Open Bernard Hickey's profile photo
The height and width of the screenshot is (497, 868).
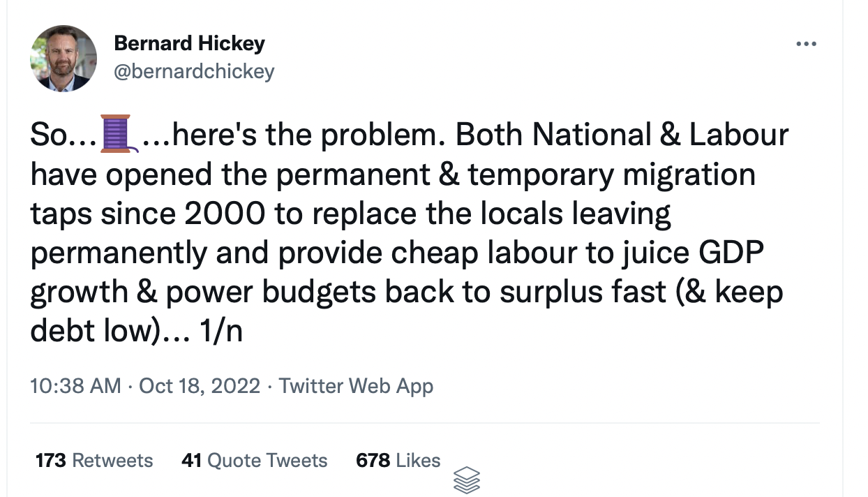coord(63,58)
